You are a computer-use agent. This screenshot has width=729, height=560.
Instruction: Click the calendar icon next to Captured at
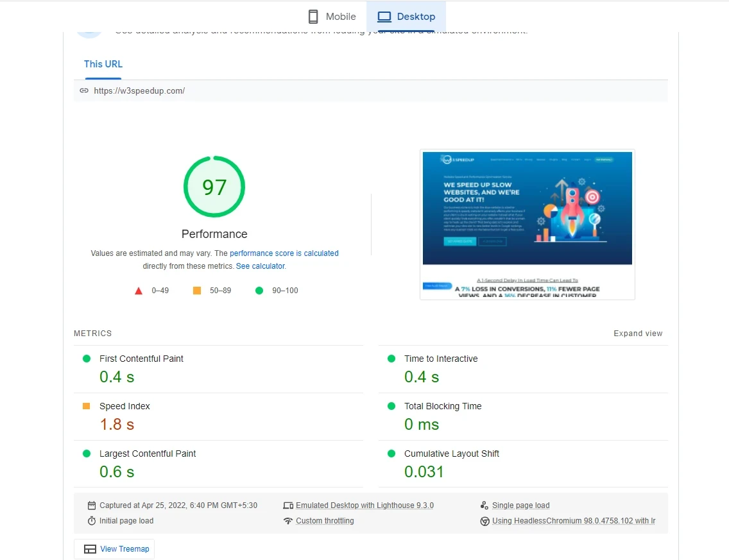tap(92, 505)
